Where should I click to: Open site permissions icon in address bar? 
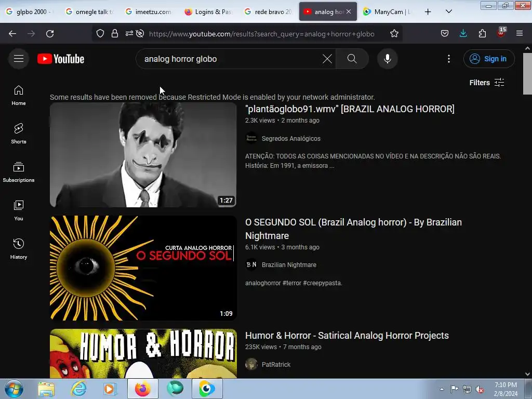point(129,34)
